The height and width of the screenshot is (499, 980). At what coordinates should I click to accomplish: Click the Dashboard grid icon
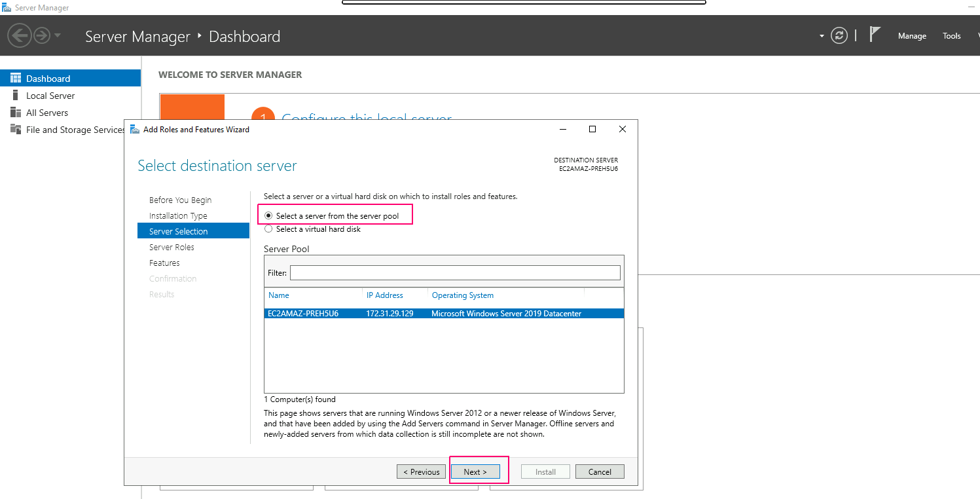[x=16, y=79]
